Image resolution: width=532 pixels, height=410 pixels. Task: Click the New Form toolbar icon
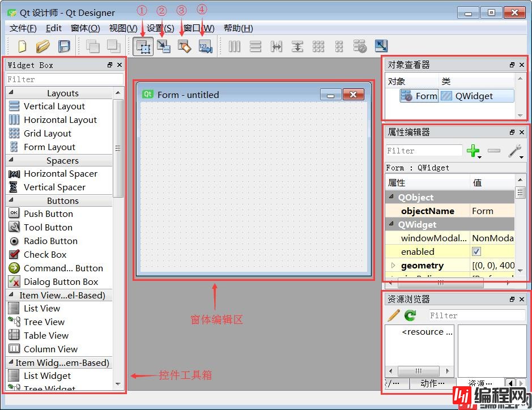23,46
